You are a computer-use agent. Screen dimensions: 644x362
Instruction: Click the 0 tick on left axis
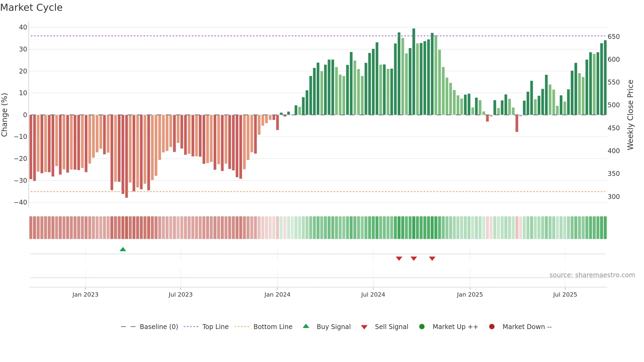point(25,115)
